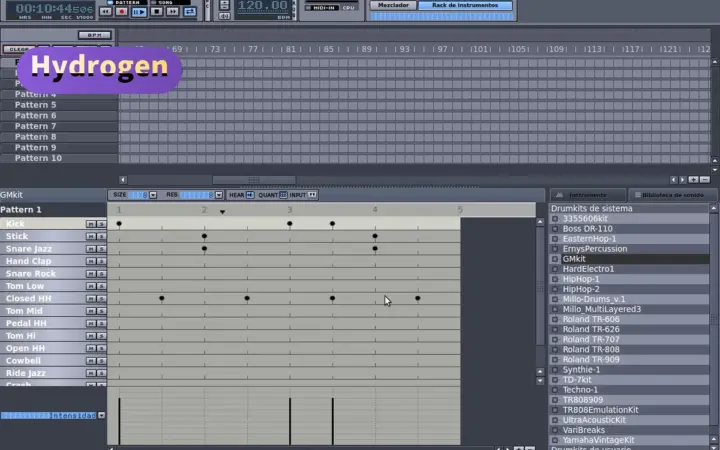Select the Open HH instrument row
The height and width of the screenshot is (450, 720).
point(53,348)
